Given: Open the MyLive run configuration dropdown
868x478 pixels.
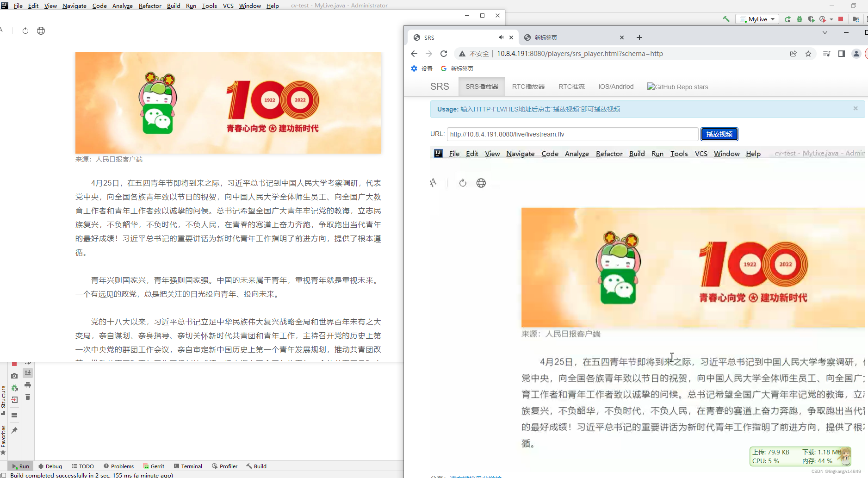Looking at the screenshot, I should [x=757, y=19].
